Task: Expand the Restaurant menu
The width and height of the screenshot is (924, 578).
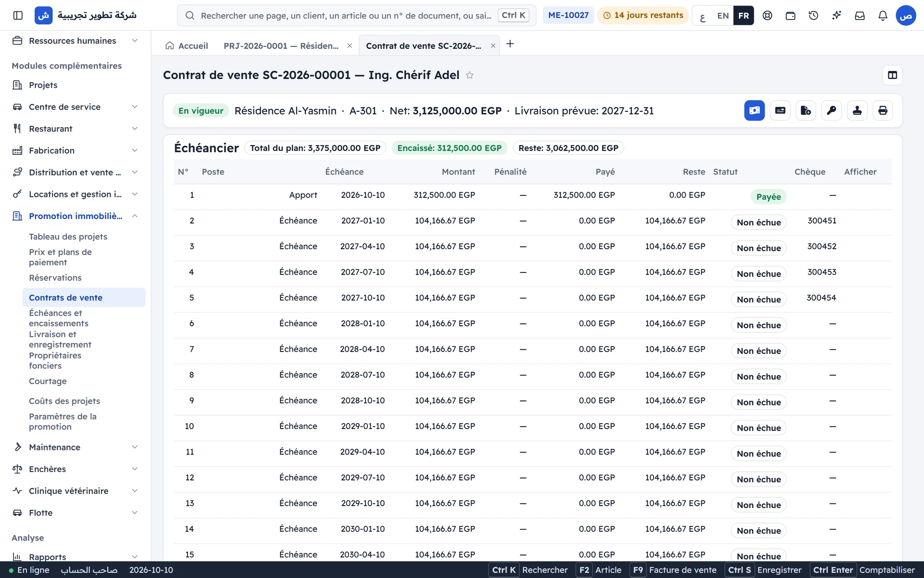Action: click(75, 129)
